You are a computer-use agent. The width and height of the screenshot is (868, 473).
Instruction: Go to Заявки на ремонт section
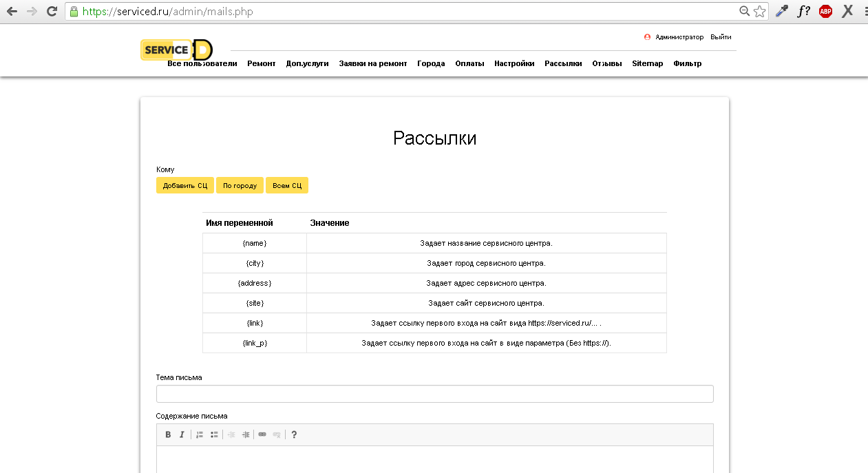pyautogui.click(x=373, y=63)
